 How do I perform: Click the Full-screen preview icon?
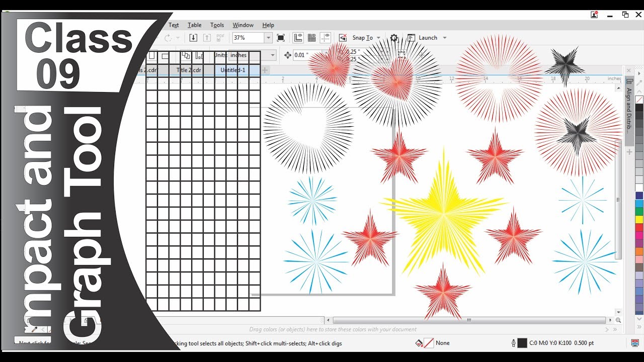click(281, 38)
